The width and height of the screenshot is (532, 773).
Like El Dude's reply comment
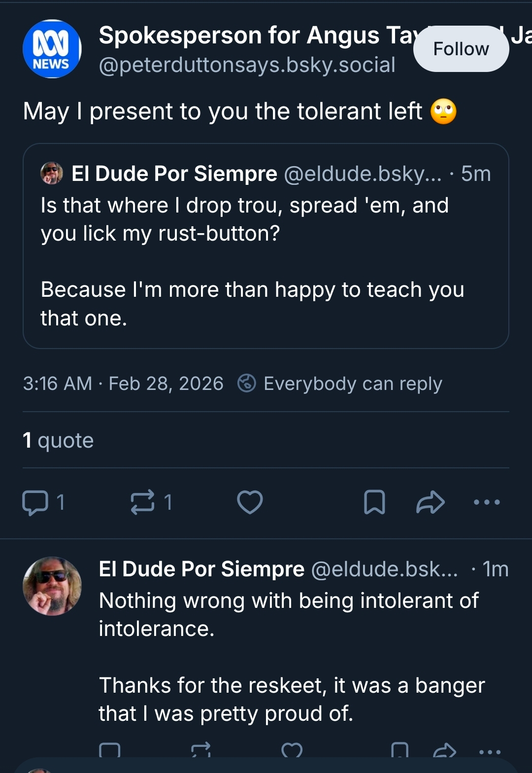coord(292,751)
